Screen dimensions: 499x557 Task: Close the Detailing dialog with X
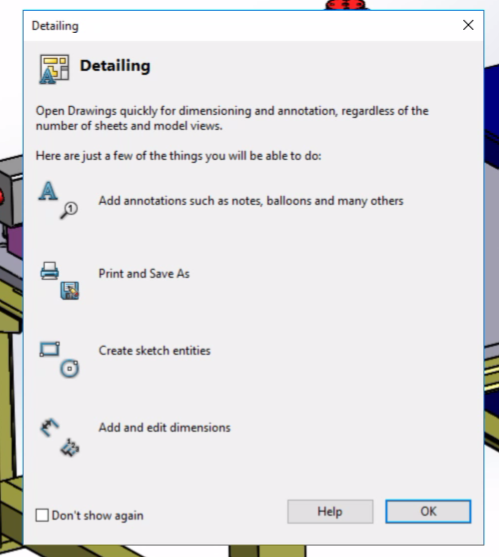tap(468, 25)
